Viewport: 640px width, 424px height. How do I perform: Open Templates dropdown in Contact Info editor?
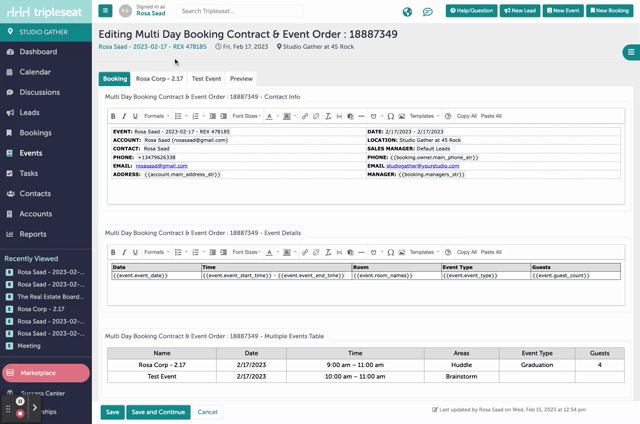424,116
